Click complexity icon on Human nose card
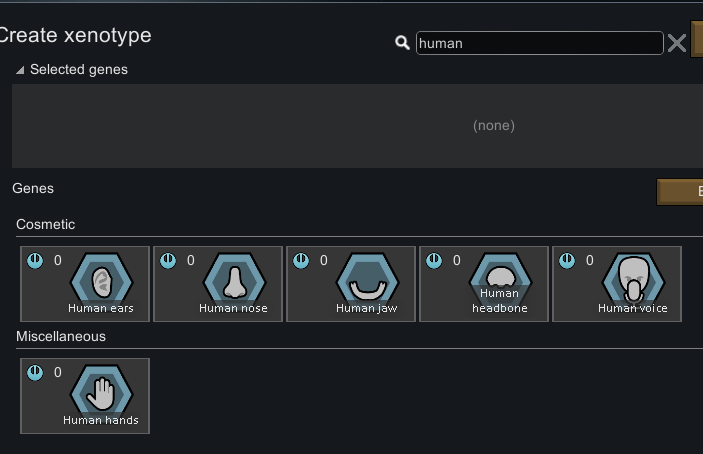 [x=168, y=260]
